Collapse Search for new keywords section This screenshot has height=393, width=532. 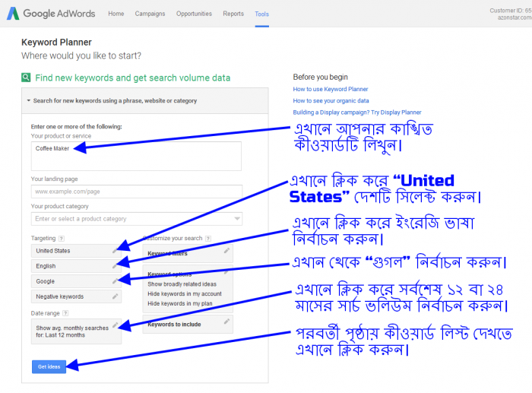145,101
